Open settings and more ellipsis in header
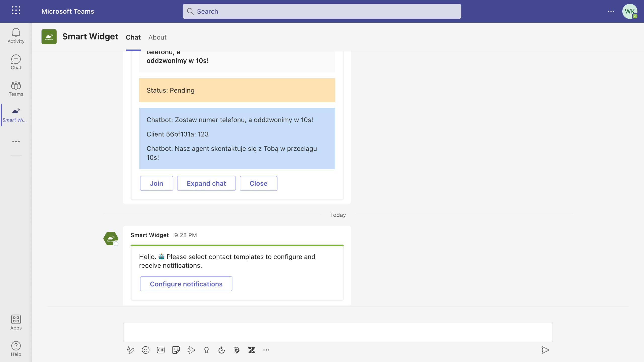 [611, 11]
